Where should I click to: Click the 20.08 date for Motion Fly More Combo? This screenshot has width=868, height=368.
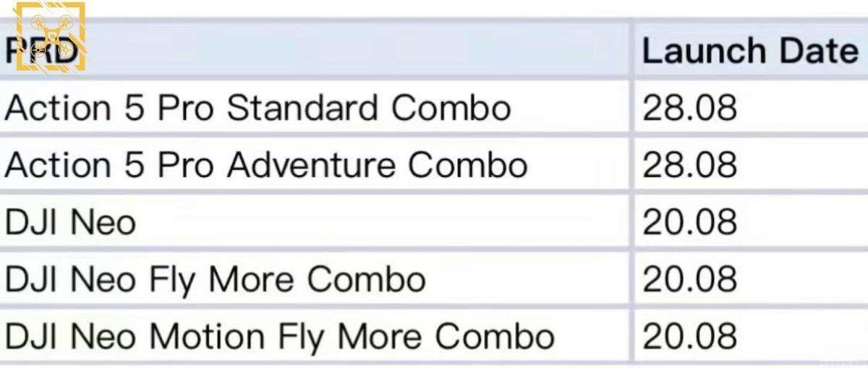[x=689, y=336]
